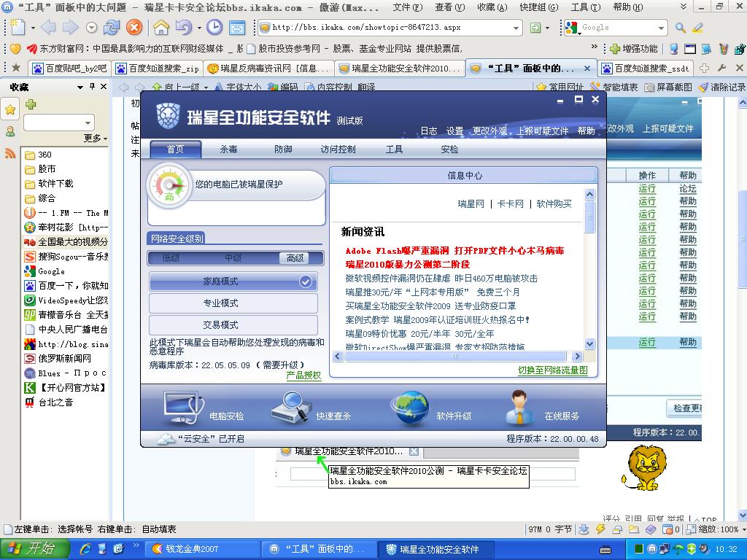Open the Google search engine dropdown
Screen dimensions: 747x560
coord(661,28)
